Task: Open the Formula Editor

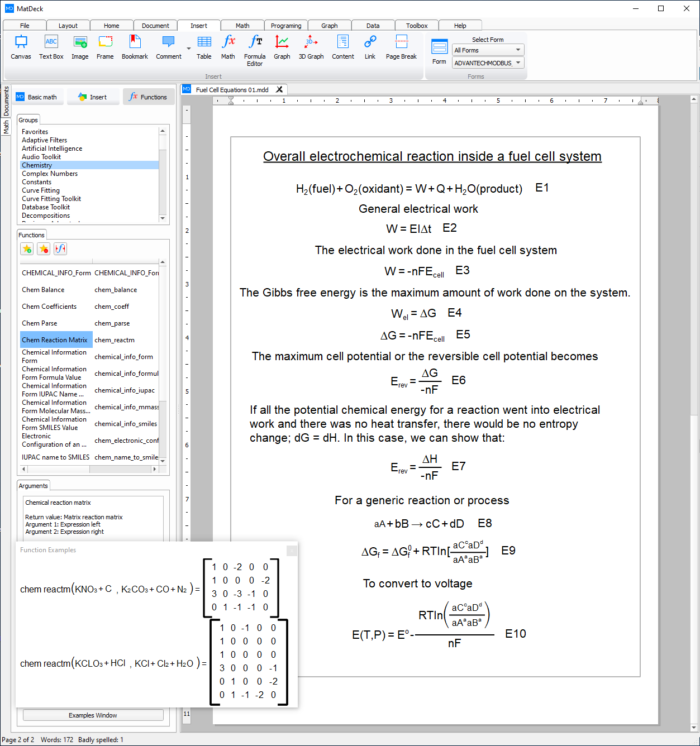Action: pyautogui.click(x=255, y=50)
